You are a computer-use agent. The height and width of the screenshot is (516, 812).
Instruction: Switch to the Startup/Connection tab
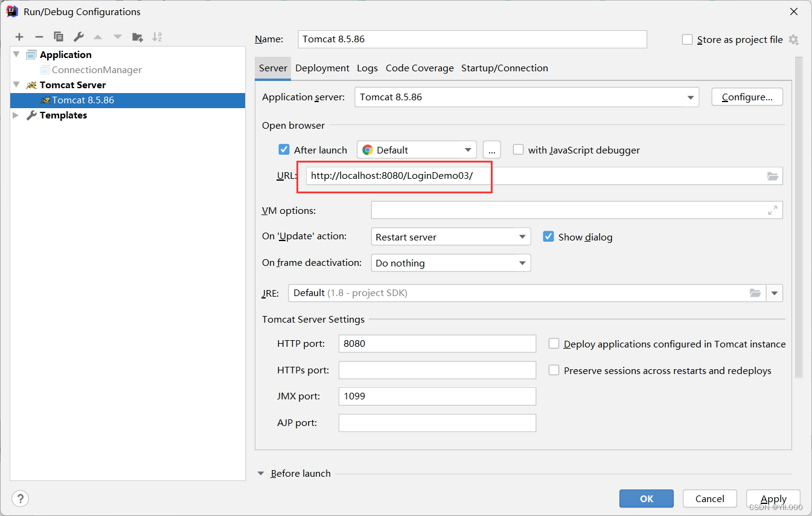(505, 68)
